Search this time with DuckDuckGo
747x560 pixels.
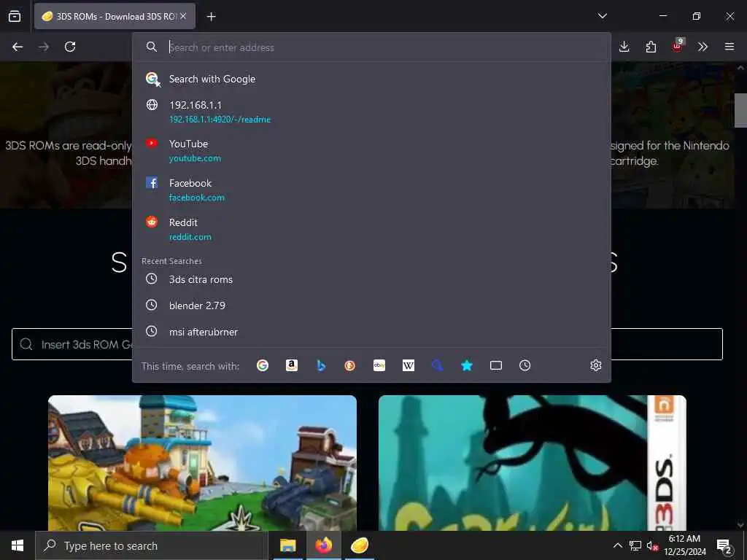tap(350, 365)
